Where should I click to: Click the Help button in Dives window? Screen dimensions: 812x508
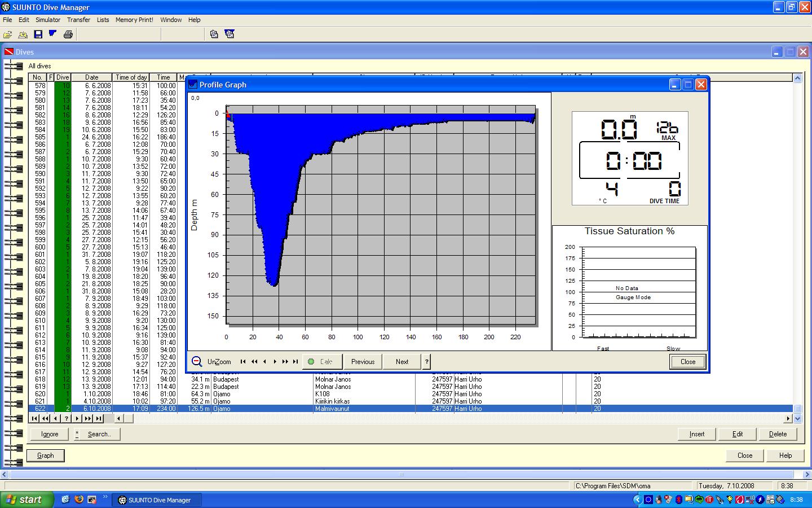[785, 456]
